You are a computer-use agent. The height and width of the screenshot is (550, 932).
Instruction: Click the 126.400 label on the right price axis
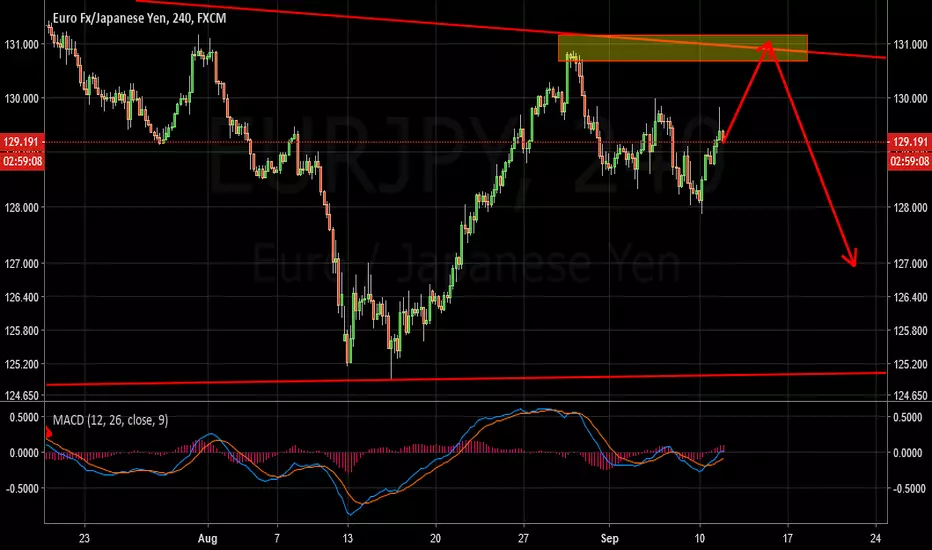(910, 297)
